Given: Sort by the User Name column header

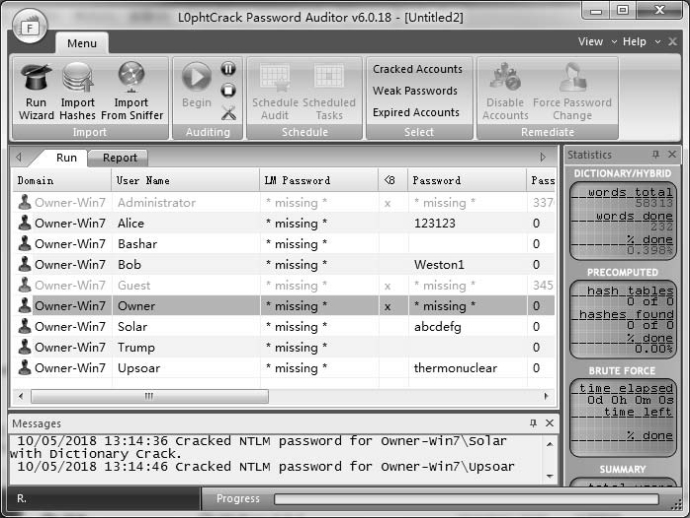Looking at the screenshot, I should click(185, 180).
